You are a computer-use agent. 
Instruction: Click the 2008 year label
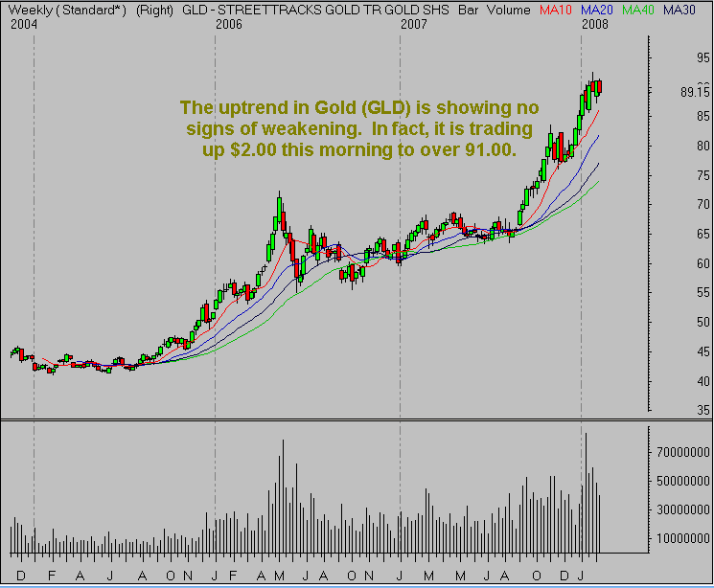(595, 25)
